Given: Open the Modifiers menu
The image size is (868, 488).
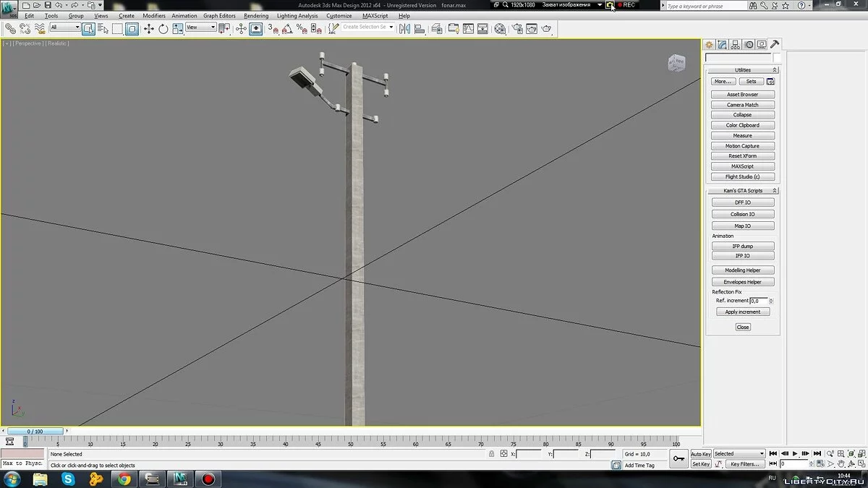Looking at the screenshot, I should coord(153,16).
